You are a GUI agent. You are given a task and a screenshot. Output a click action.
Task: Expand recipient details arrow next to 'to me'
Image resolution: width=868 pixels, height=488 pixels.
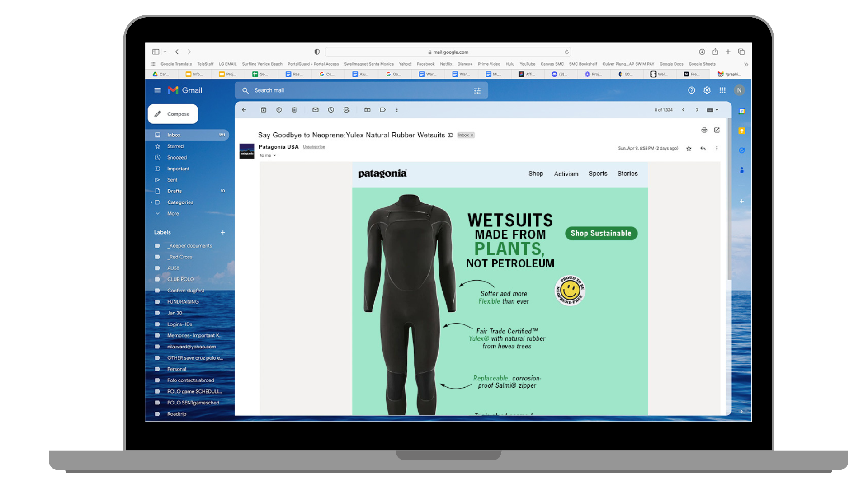(x=274, y=155)
